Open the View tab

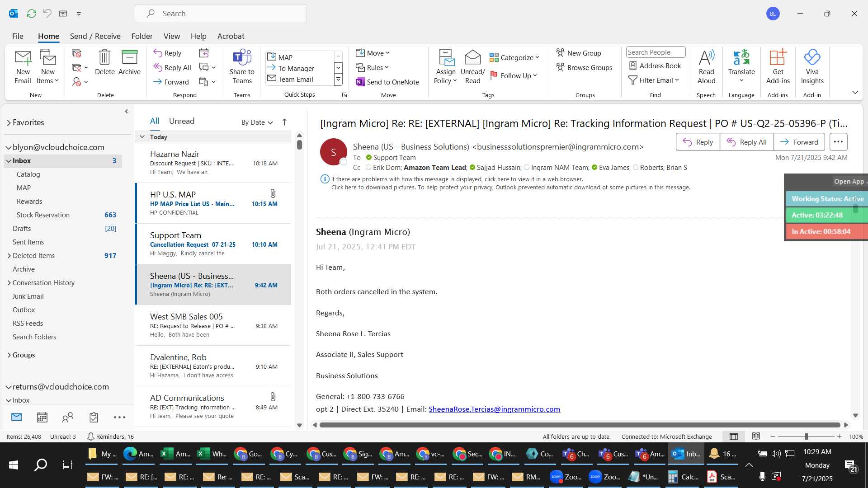pos(171,36)
